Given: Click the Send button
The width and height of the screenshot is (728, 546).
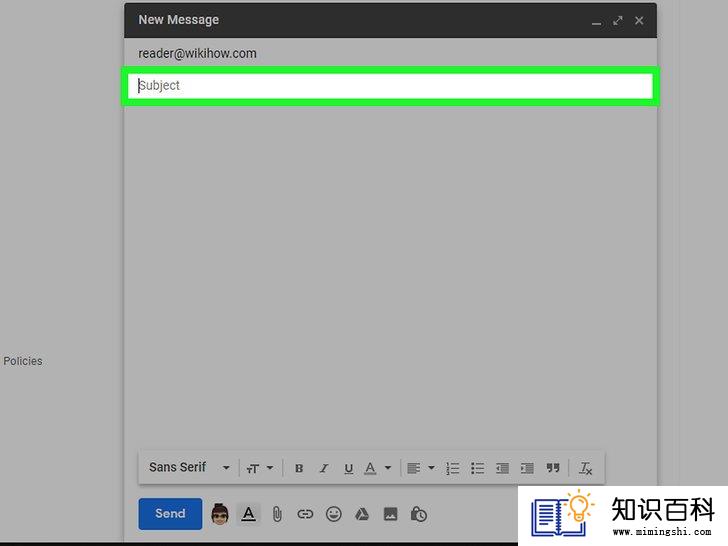Looking at the screenshot, I should pos(170,514).
